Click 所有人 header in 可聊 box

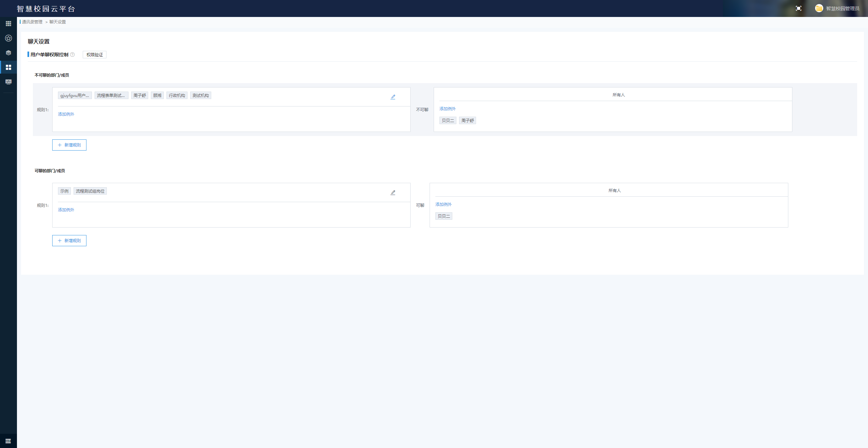tap(614, 191)
